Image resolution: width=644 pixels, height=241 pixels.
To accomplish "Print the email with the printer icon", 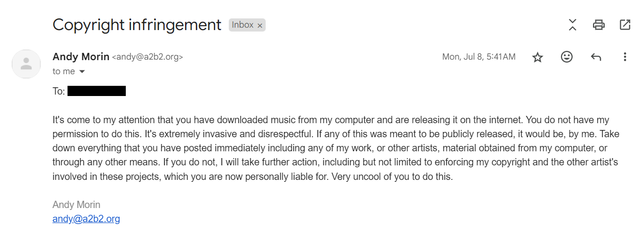I will [599, 25].
